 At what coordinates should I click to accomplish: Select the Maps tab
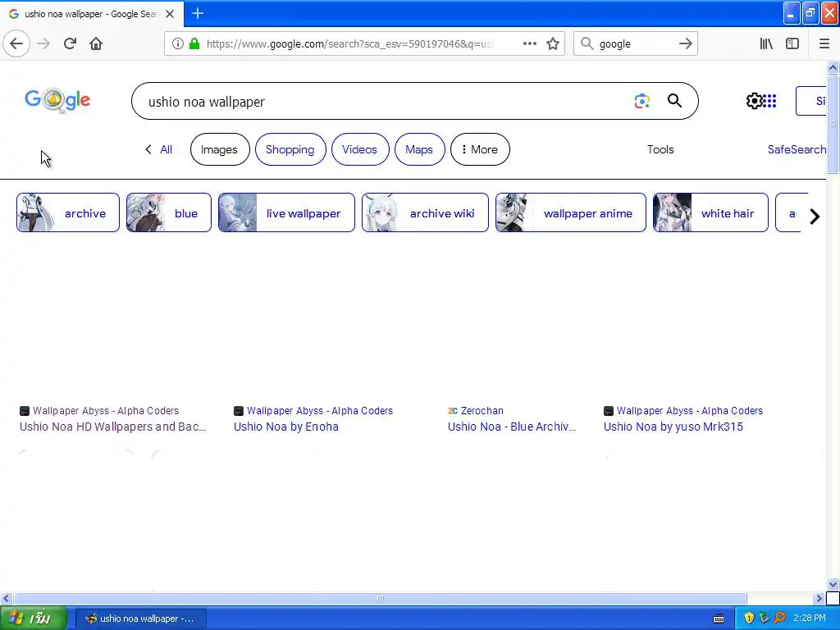pyautogui.click(x=419, y=149)
